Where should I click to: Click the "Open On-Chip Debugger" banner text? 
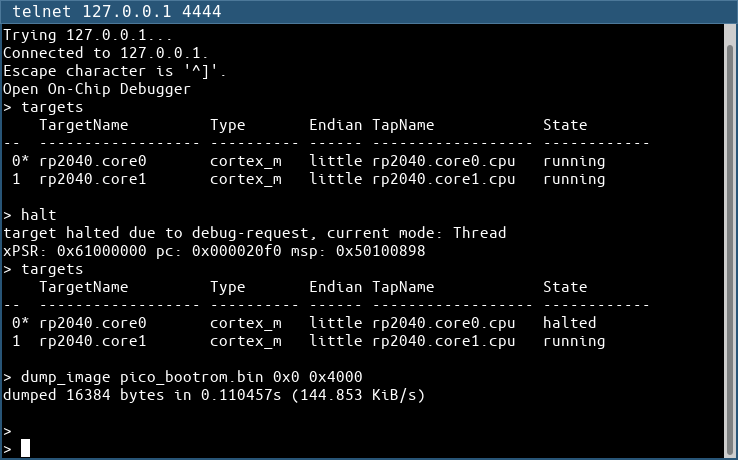[x=96, y=89]
